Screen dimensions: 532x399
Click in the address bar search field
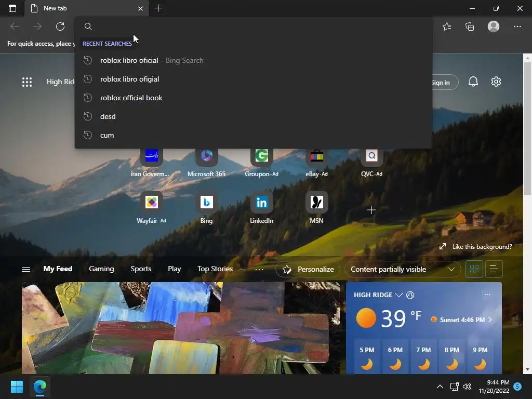pyautogui.click(x=253, y=26)
